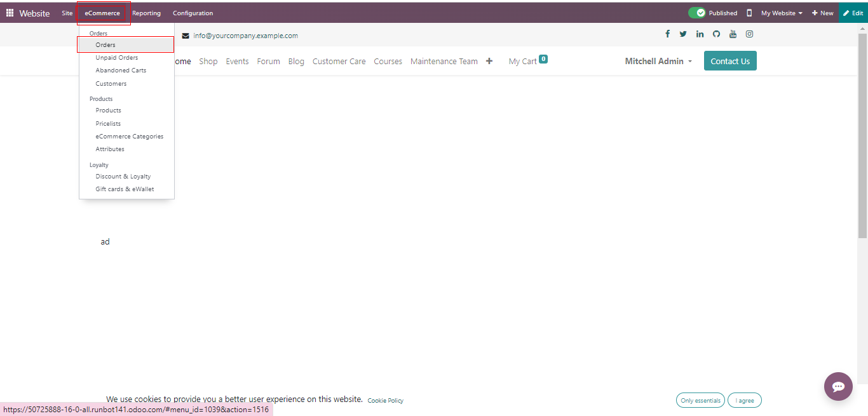This screenshot has width=868, height=416.
Task: Open Abandoned Carts menu entry
Action: [x=121, y=70]
